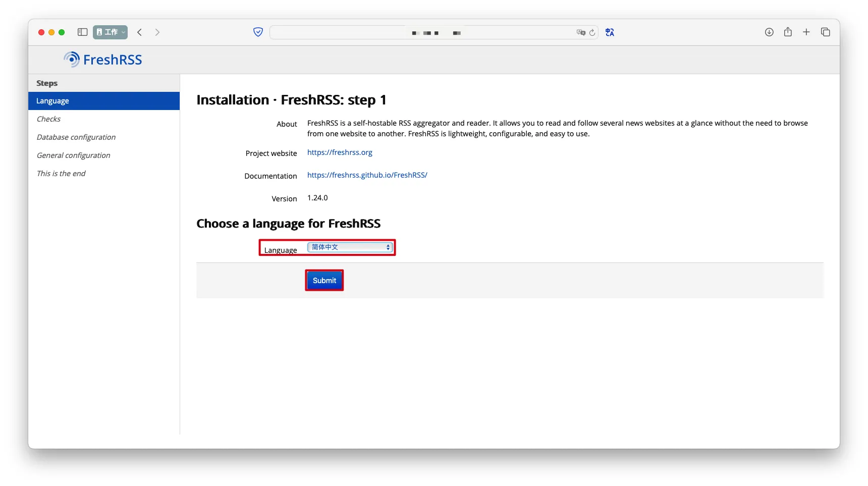Select the Database configuration step
Viewport: 868px width, 486px height.
tap(76, 137)
